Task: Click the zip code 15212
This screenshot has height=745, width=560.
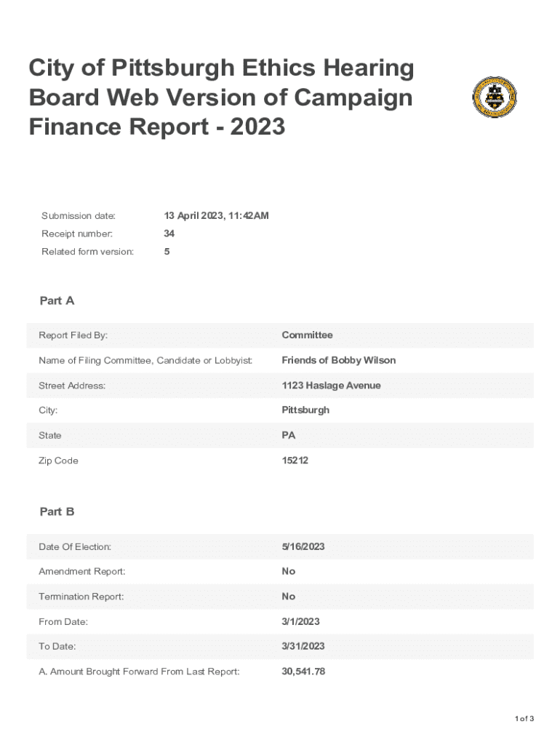Action: tap(295, 461)
